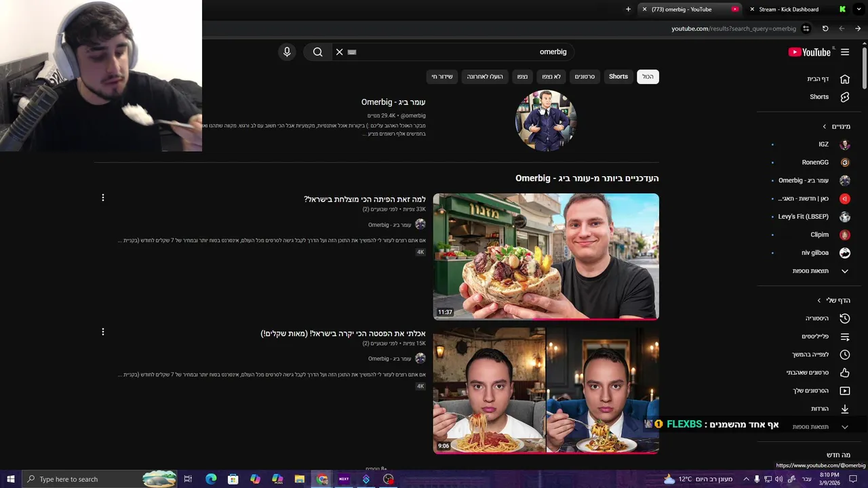The width and height of the screenshot is (868, 488).
Task: Select the לא נצפו filter chip
Action: 551,77
